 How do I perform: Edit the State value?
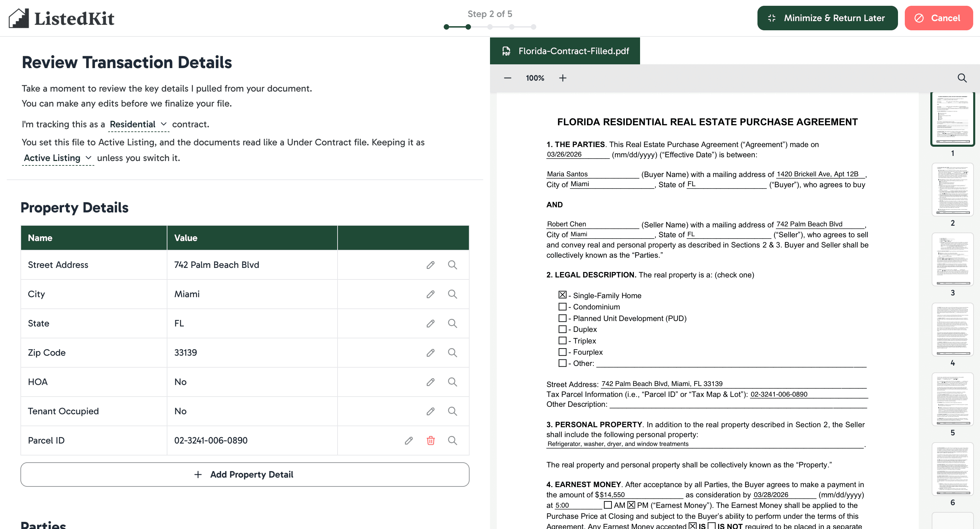pyautogui.click(x=430, y=323)
